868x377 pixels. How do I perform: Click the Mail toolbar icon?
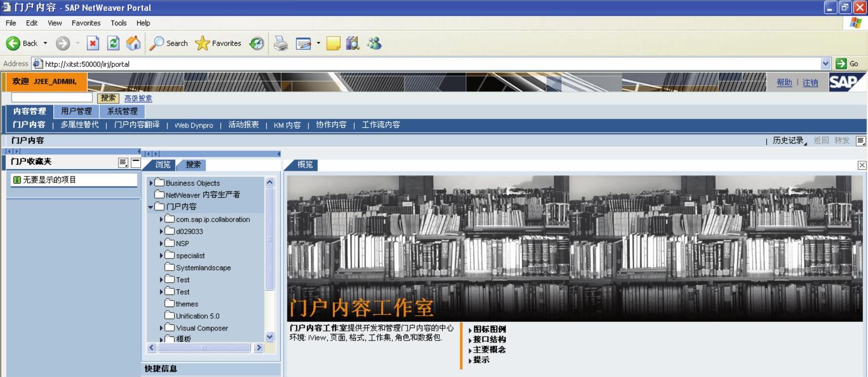(304, 44)
